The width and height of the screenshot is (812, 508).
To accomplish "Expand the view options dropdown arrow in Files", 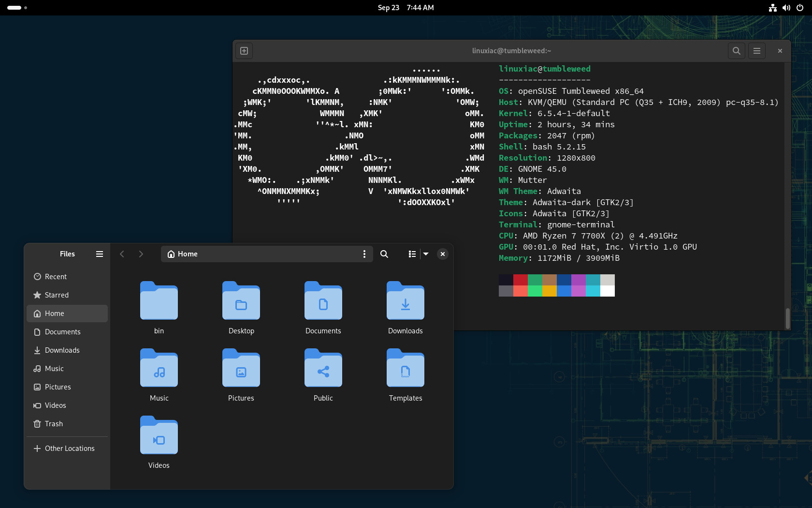I will click(x=426, y=254).
